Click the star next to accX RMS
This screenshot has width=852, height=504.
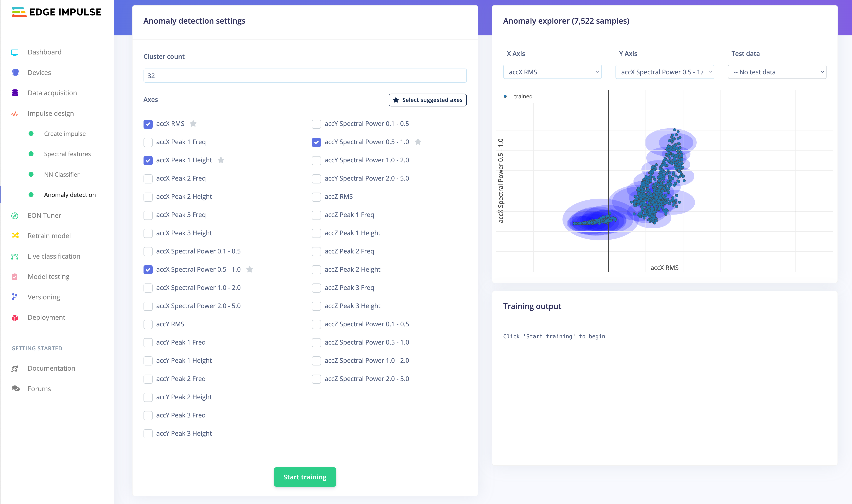click(x=193, y=124)
